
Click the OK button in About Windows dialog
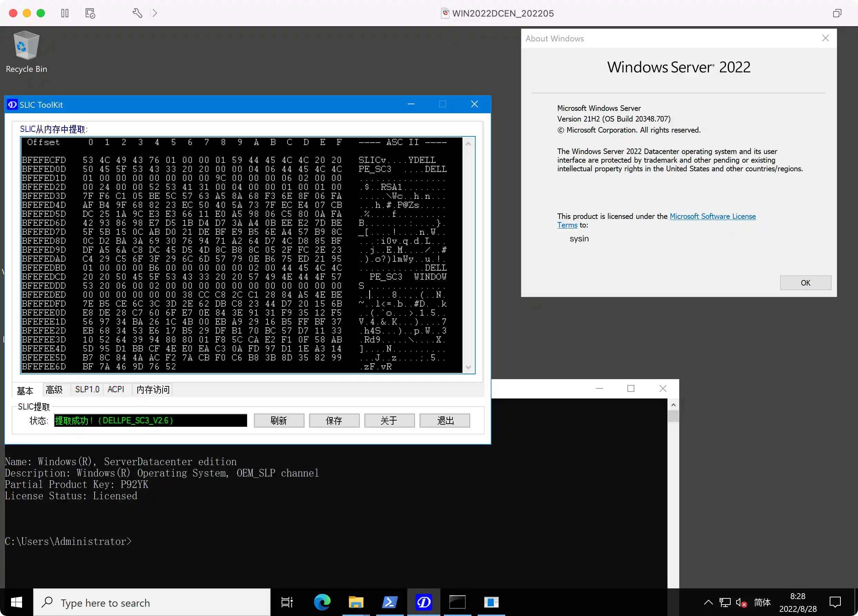click(806, 282)
